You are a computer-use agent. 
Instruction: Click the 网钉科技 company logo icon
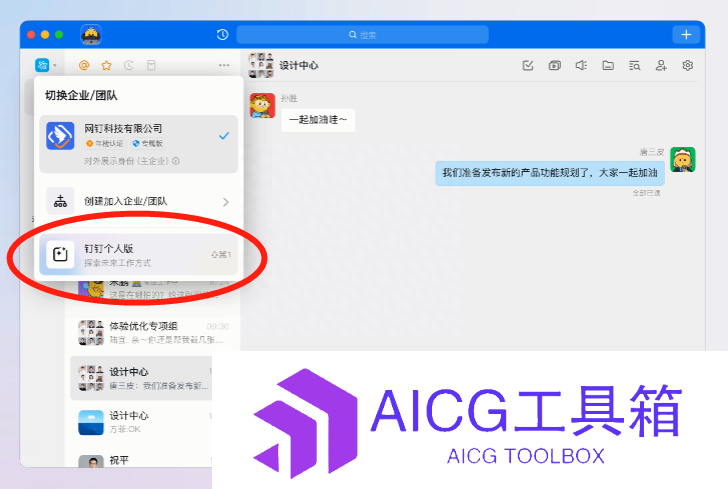(x=60, y=136)
